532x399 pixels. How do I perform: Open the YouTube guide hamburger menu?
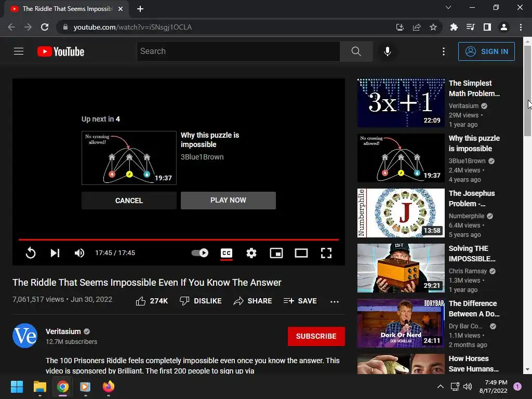tap(19, 51)
